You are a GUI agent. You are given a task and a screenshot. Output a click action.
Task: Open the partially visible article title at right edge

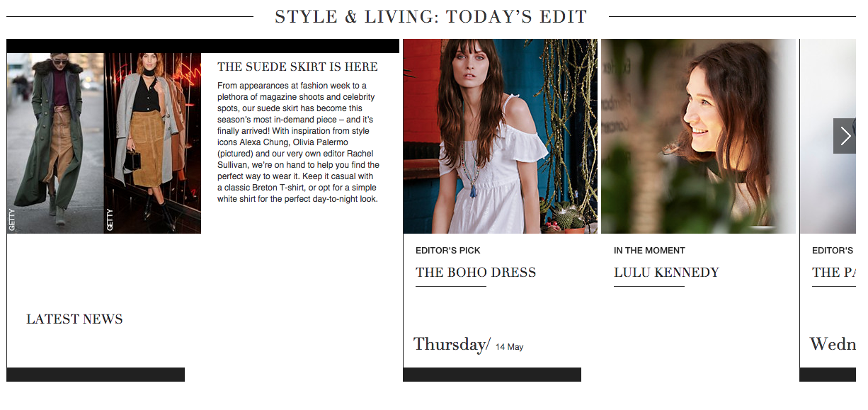point(834,273)
